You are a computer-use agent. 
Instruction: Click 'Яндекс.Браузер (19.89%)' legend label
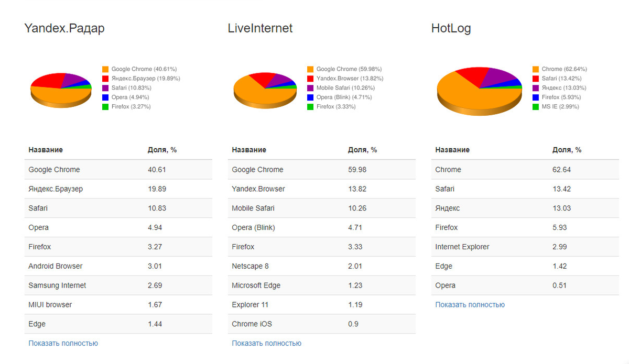(146, 79)
